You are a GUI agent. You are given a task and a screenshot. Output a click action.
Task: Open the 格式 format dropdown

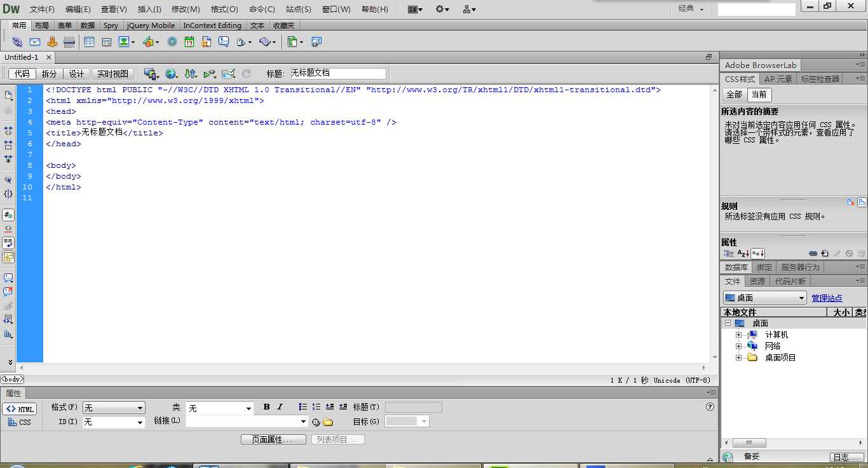click(x=114, y=408)
